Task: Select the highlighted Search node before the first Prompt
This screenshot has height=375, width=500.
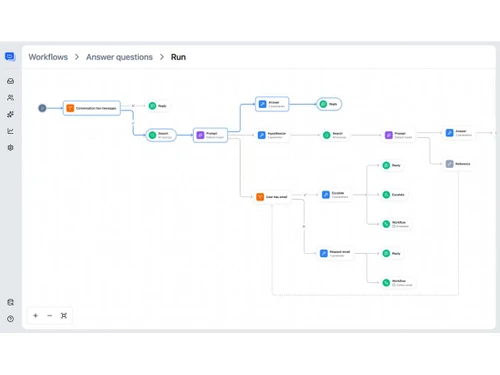Action: [161, 135]
